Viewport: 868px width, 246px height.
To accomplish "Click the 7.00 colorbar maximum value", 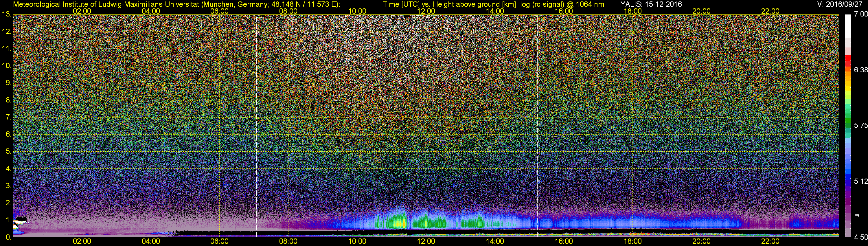I will (861, 14).
